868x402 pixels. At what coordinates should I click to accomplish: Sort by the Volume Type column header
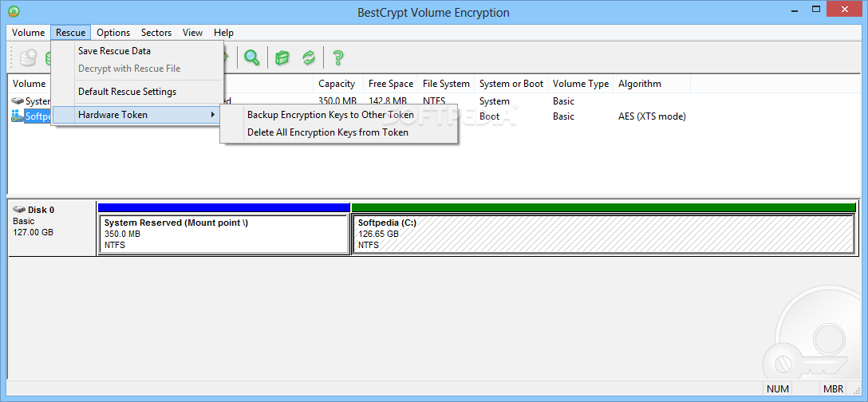581,84
